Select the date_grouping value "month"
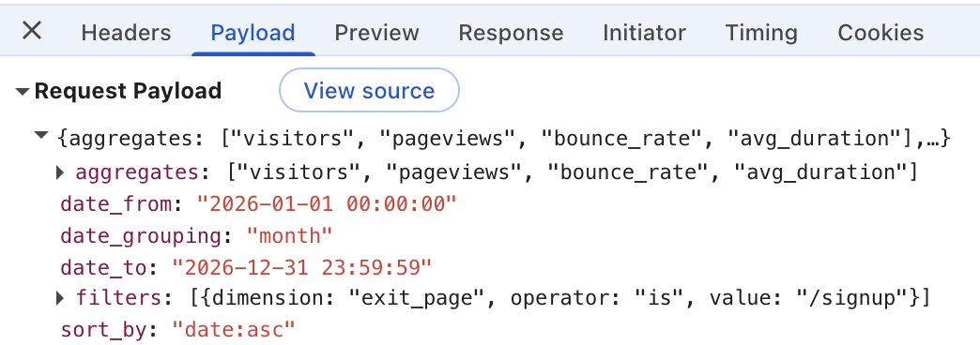Screen dimensions: 980x345 (289, 236)
